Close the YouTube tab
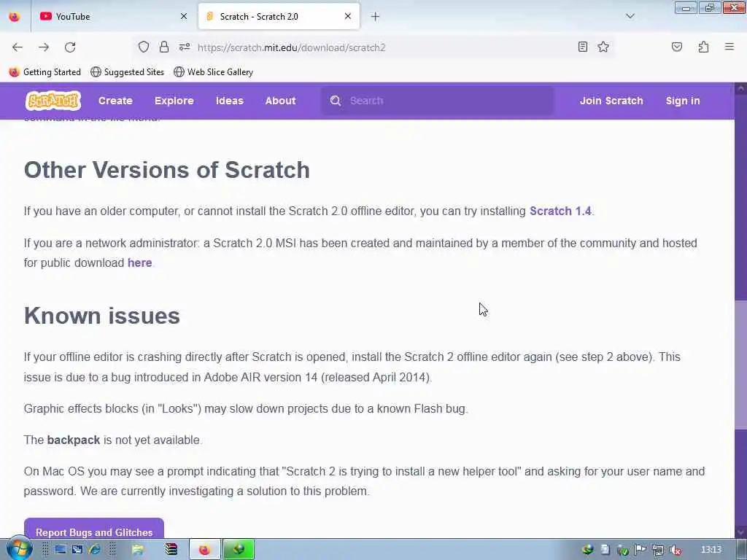747x560 pixels. point(184,16)
